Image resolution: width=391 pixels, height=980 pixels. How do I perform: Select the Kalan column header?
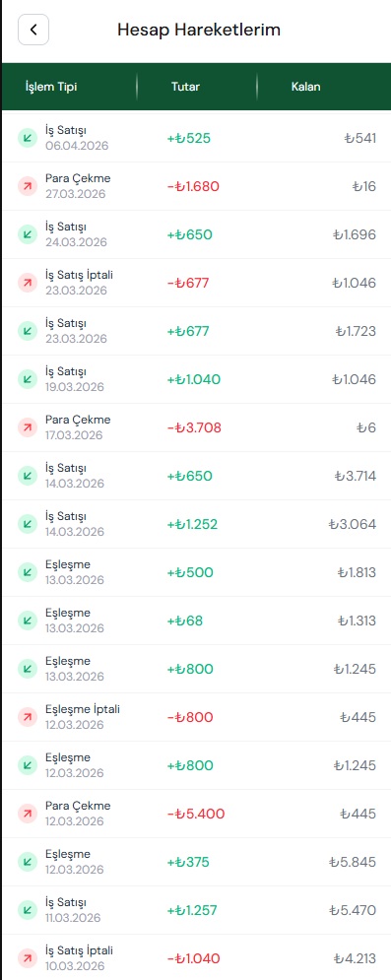tap(306, 87)
